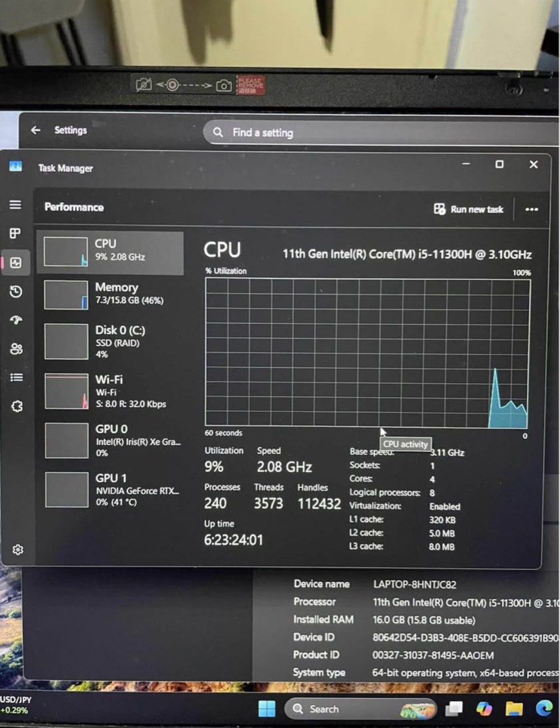The height and width of the screenshot is (728, 560).
Task: Open the USD/JPY widget on taskbar
Action: coord(15,704)
